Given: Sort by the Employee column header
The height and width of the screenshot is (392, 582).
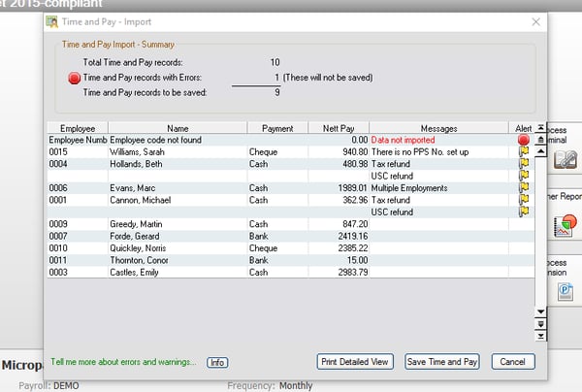Looking at the screenshot, I should tap(78, 128).
